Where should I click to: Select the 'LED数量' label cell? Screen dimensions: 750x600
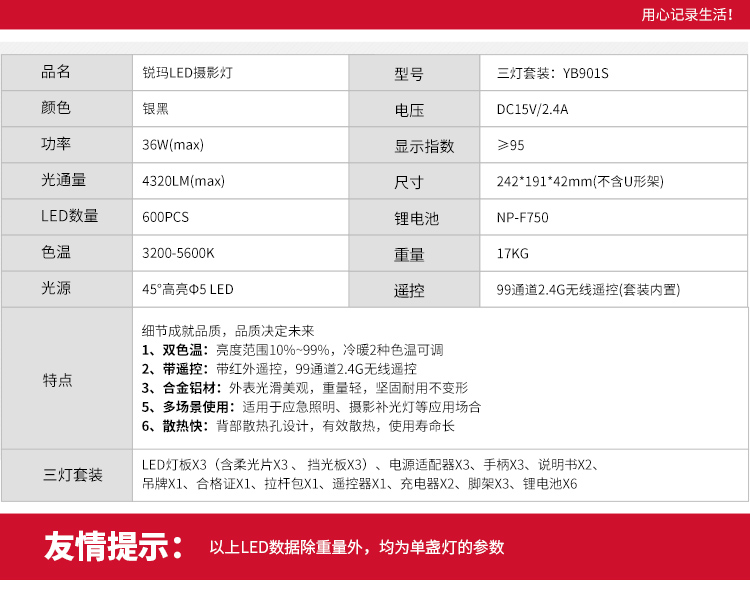pos(67,217)
